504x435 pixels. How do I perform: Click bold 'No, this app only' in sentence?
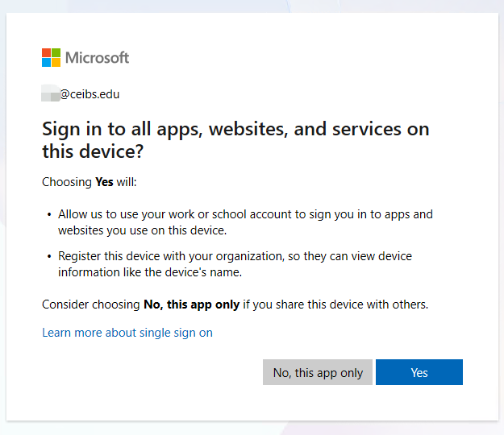tap(191, 304)
